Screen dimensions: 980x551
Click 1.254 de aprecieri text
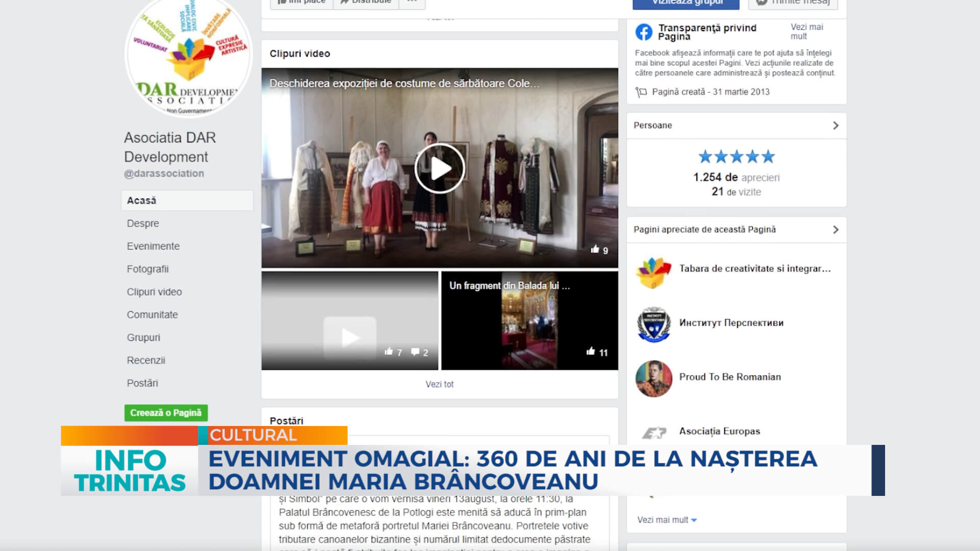(737, 178)
